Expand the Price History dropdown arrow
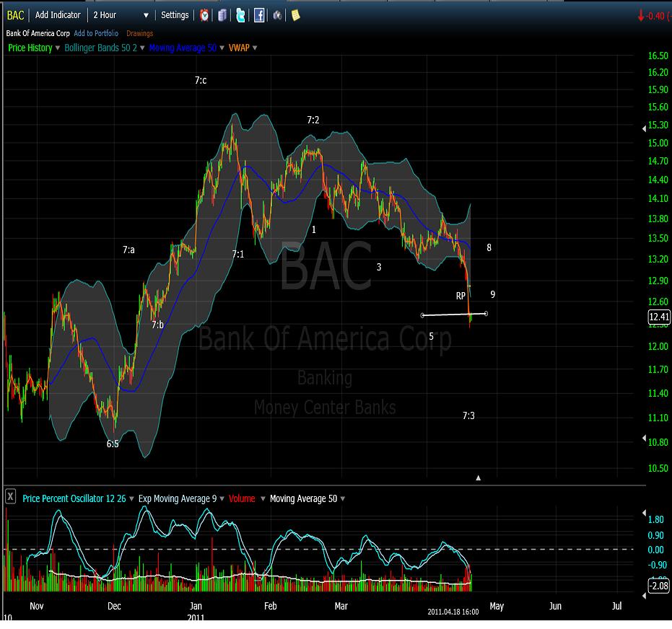This screenshot has height=629, width=672. [x=58, y=48]
